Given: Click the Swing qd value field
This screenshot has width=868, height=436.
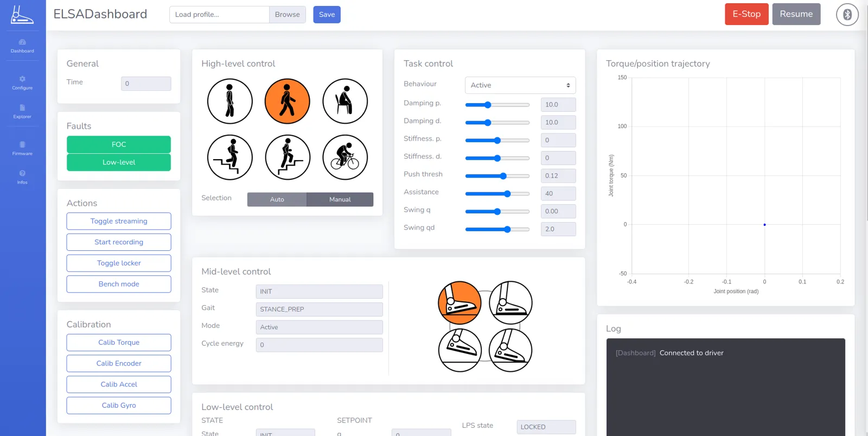Looking at the screenshot, I should click(x=558, y=229).
